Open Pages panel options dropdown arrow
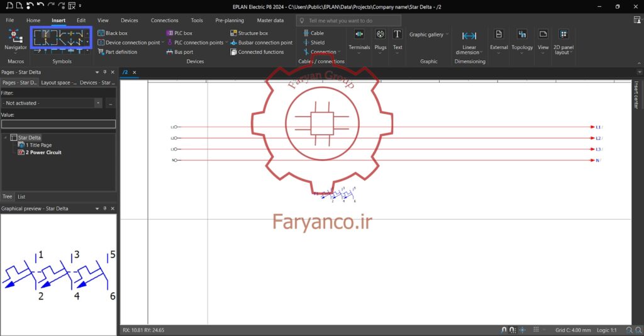Image resolution: width=644 pixels, height=336 pixels. tap(97, 72)
